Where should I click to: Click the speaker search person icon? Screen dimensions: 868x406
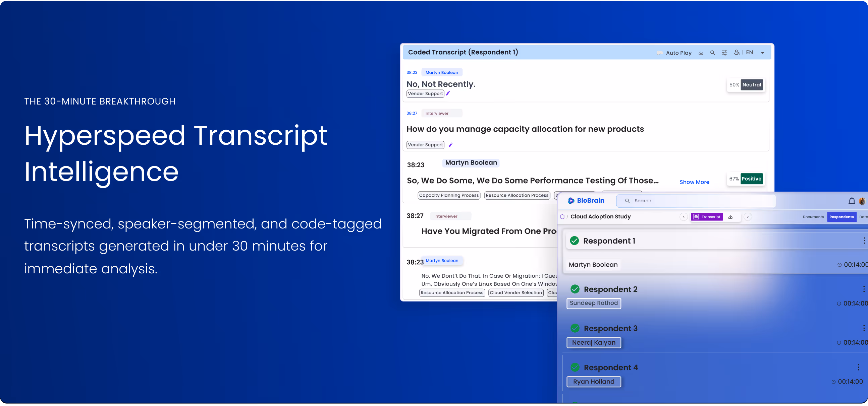click(x=737, y=53)
